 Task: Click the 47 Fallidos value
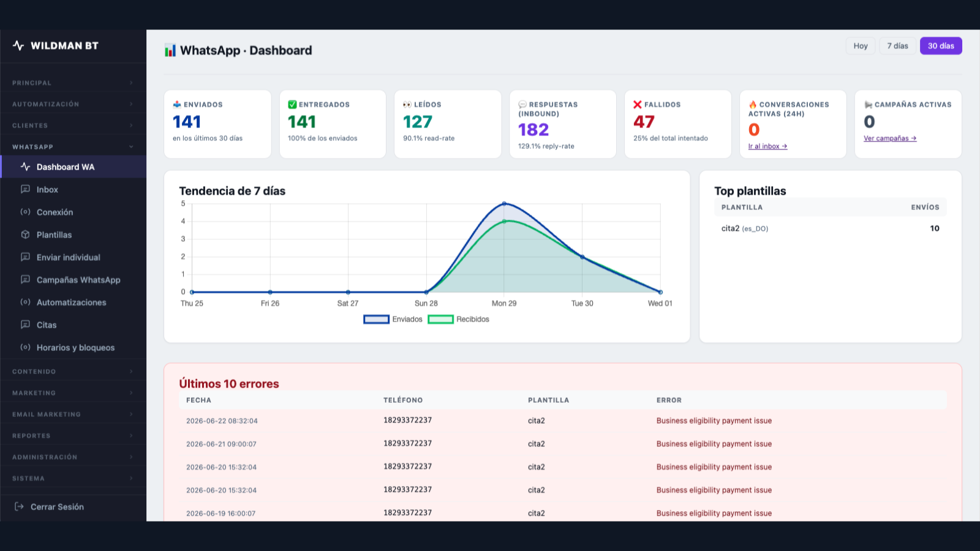tap(644, 122)
